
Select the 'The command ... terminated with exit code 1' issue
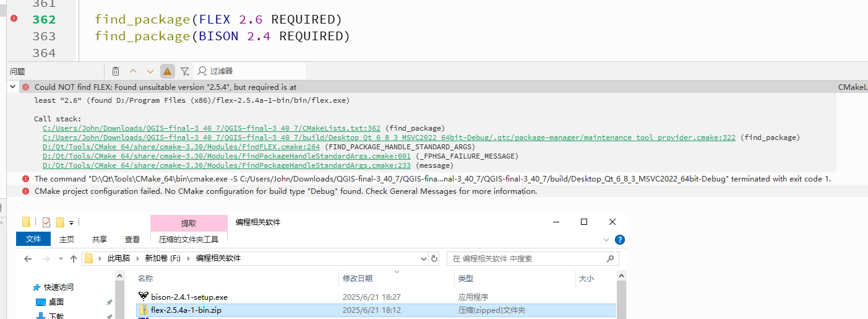coord(432,179)
